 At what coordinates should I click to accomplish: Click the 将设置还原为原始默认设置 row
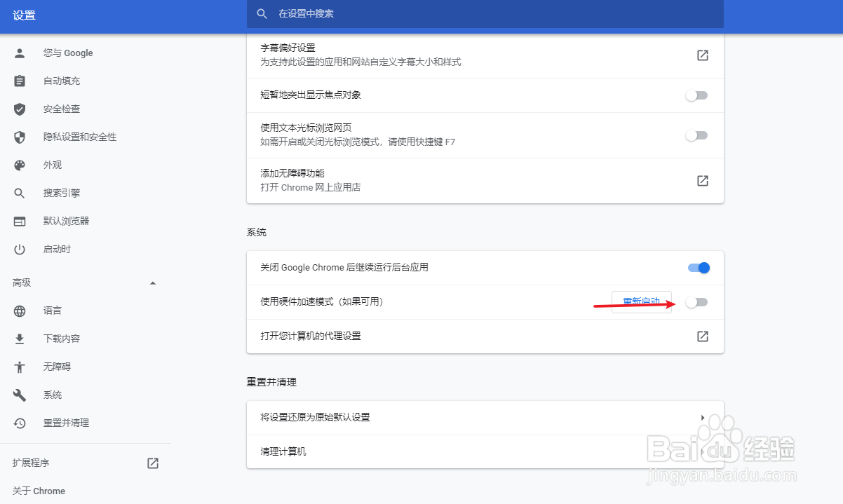coord(485,417)
